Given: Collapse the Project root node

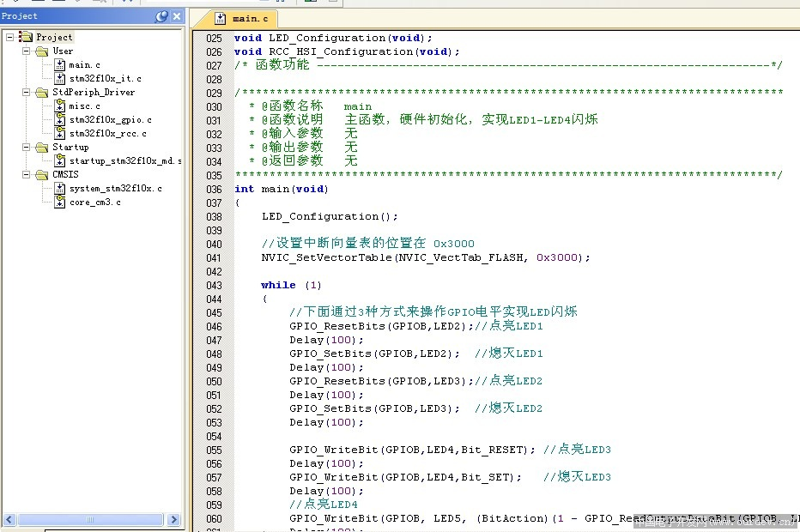Looking at the screenshot, I should [x=9, y=37].
